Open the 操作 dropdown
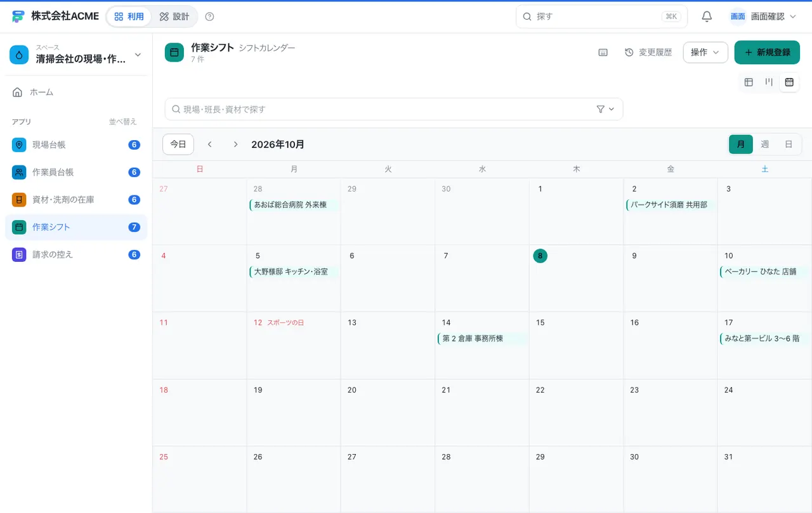Image resolution: width=812 pixels, height=513 pixels. point(705,52)
